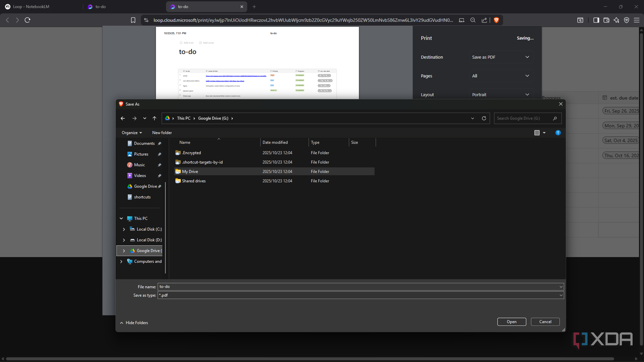This screenshot has width=644, height=362.
Task: Click the Back arrow in Save As dialog
Action: point(123,118)
